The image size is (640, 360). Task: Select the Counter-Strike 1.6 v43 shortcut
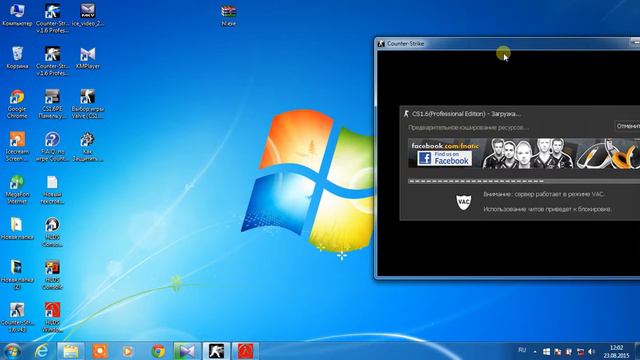click(17, 317)
